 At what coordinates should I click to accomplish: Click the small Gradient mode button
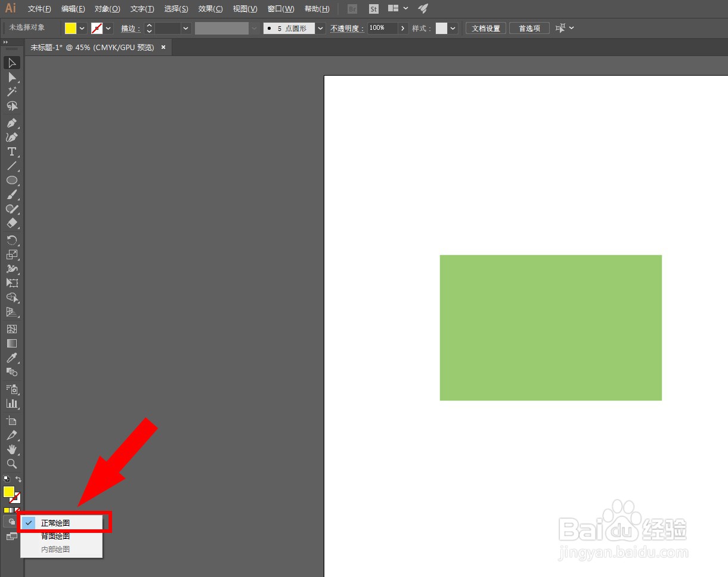coord(12,510)
